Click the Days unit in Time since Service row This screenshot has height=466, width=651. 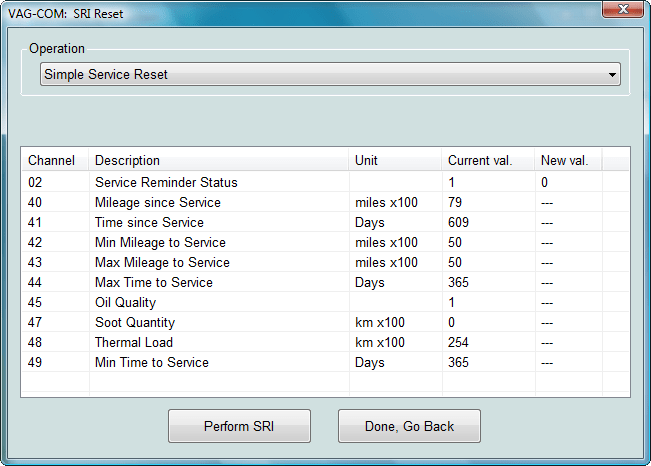pyautogui.click(x=370, y=223)
